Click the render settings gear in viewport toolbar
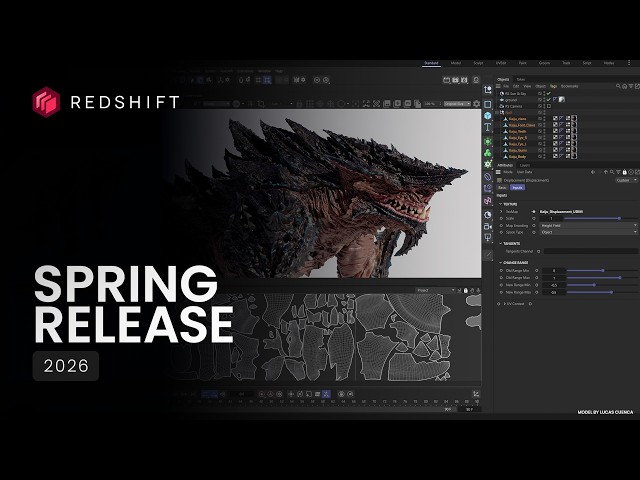Screen dimensions: 640x480 coord(476,104)
